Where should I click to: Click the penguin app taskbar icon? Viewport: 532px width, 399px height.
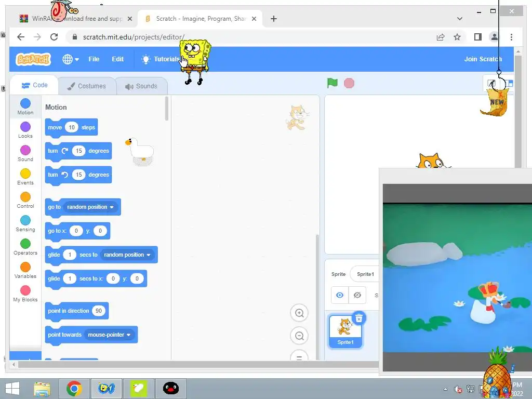(x=170, y=389)
